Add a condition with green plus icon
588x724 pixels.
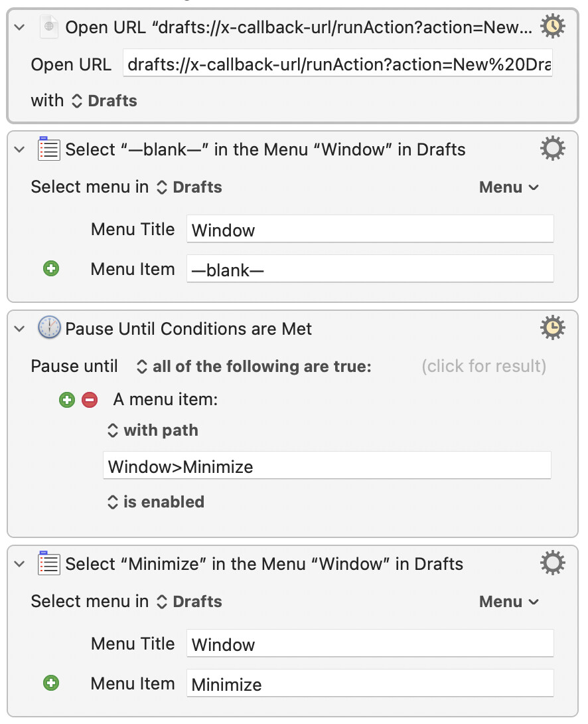67,400
